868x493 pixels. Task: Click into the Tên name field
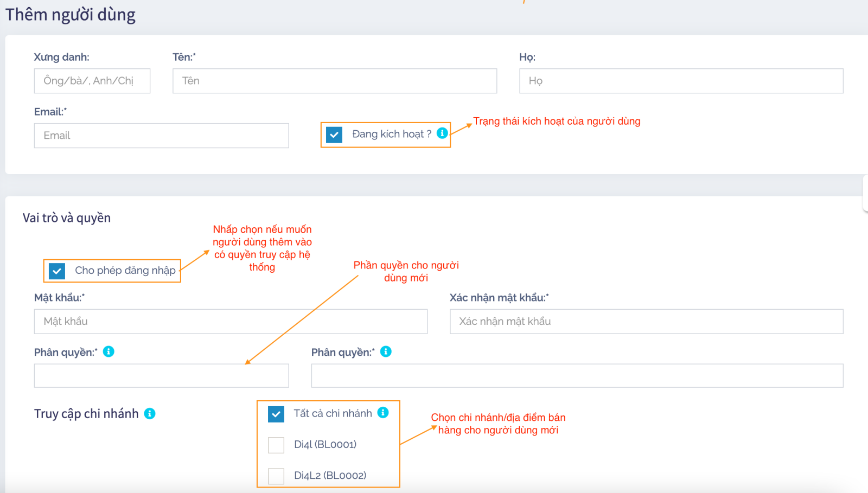(x=334, y=81)
